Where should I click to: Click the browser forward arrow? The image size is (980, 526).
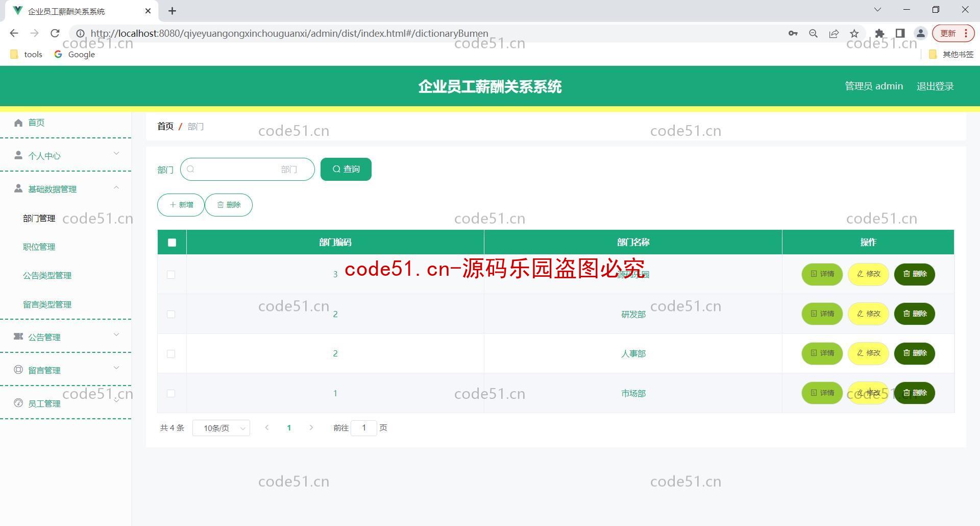click(35, 33)
